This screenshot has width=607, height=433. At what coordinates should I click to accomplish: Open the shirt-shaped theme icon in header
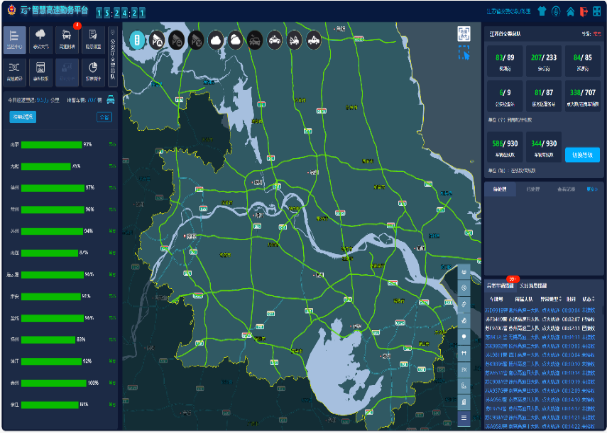click(542, 12)
